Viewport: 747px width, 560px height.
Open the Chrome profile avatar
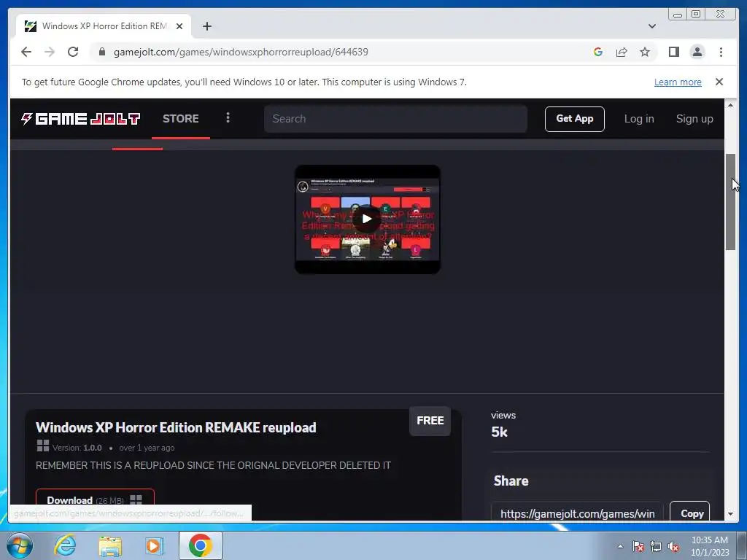coord(697,52)
